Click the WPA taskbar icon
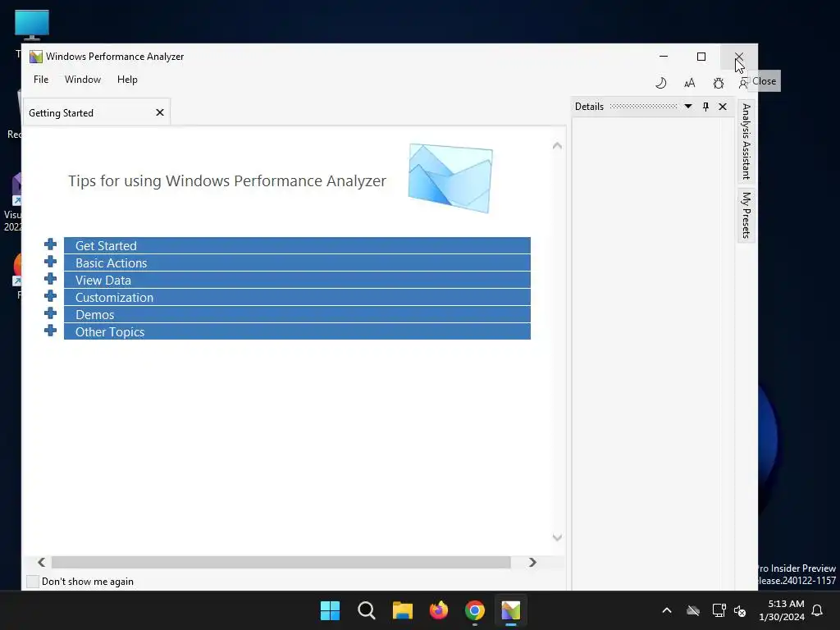This screenshot has height=630, width=840. click(x=510, y=610)
